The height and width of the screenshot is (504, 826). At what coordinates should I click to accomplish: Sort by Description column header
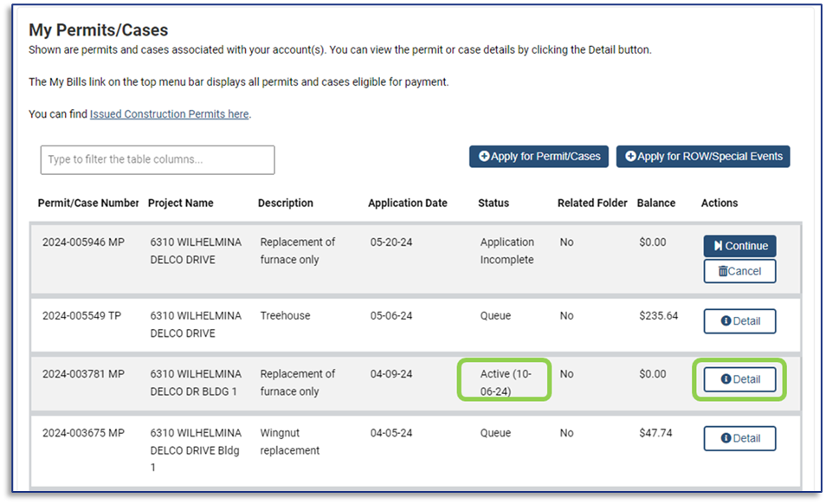click(x=285, y=204)
